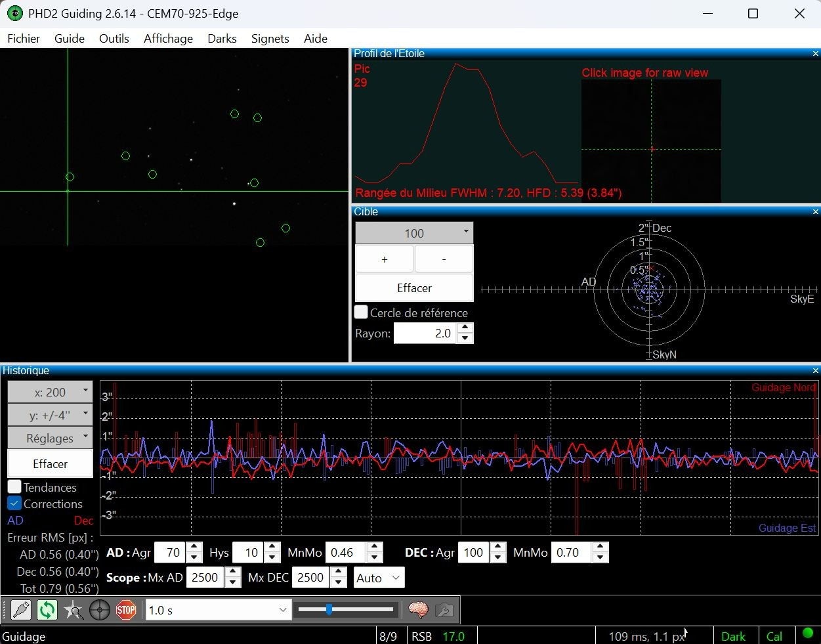The image size is (821, 644).
Task: Close the Profil de l'Etoile panel
Action: tap(816, 54)
